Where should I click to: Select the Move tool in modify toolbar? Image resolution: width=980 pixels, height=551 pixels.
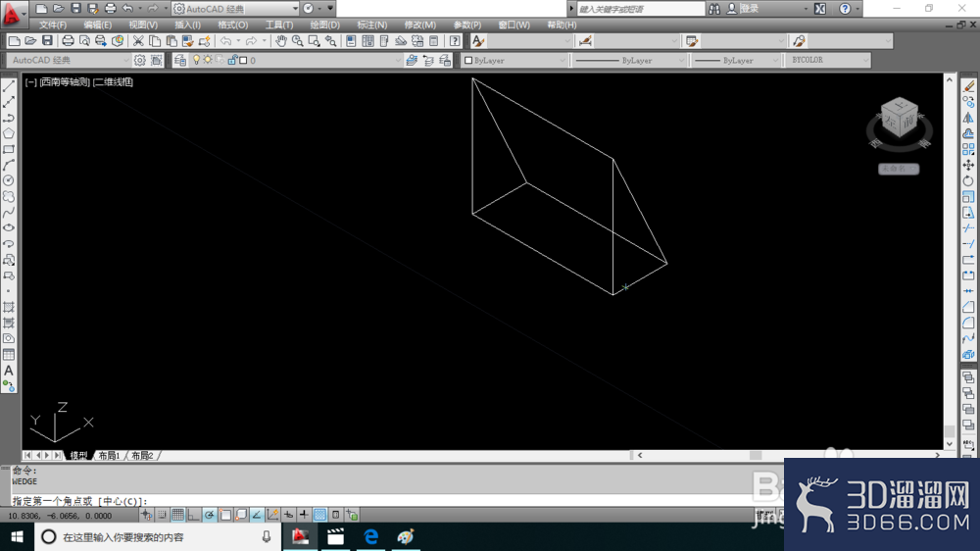point(968,165)
